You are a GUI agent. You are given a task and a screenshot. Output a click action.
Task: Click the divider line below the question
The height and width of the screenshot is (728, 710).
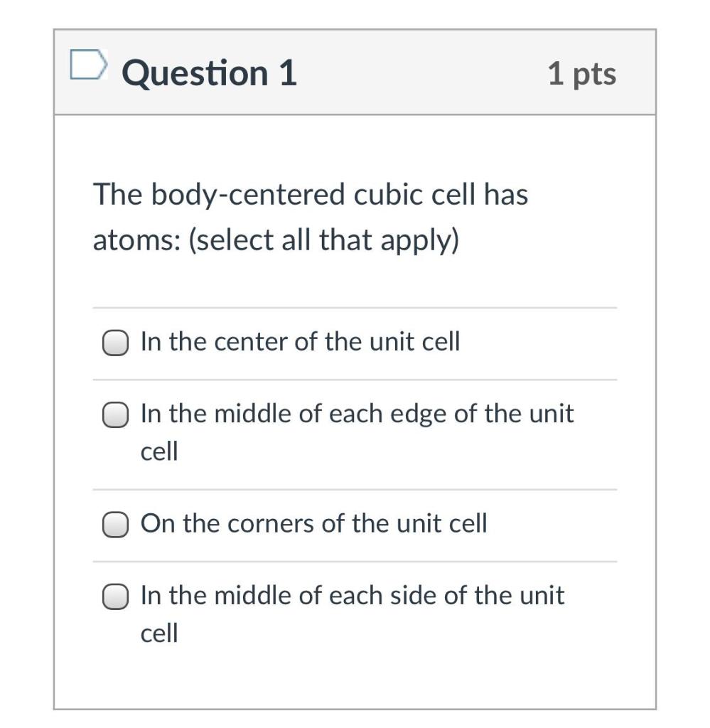tap(355, 306)
